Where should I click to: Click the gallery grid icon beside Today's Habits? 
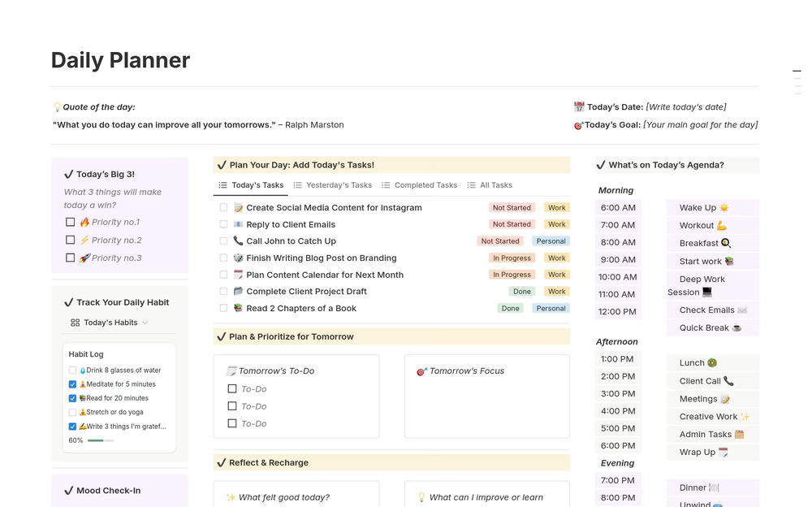tap(75, 323)
